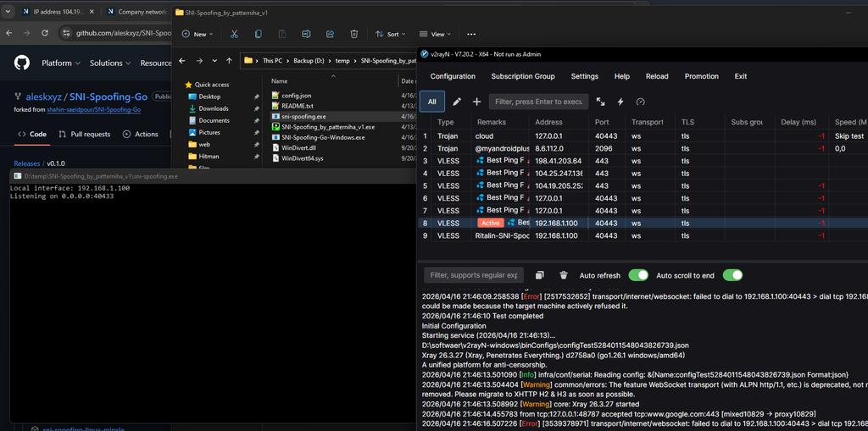This screenshot has height=431, width=868.
Task: Click the v2rayN server filter input field
Action: point(538,102)
